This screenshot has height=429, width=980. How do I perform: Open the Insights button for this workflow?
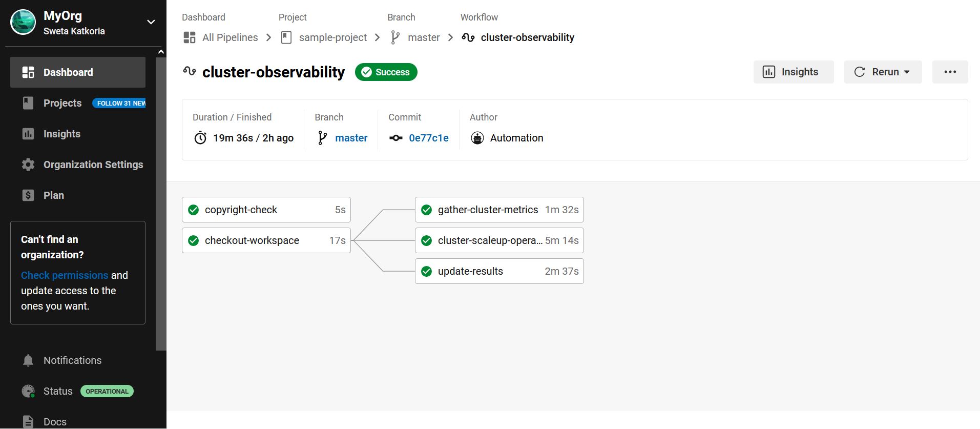[x=793, y=72]
